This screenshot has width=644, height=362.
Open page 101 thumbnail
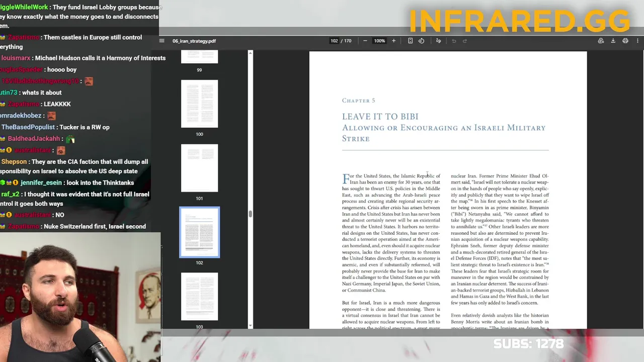[x=200, y=168]
